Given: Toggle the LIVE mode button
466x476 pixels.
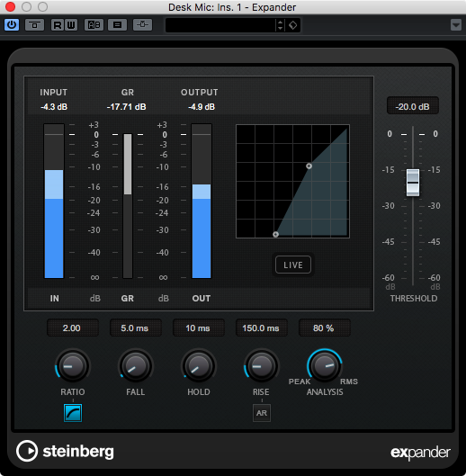Looking at the screenshot, I should [x=293, y=265].
